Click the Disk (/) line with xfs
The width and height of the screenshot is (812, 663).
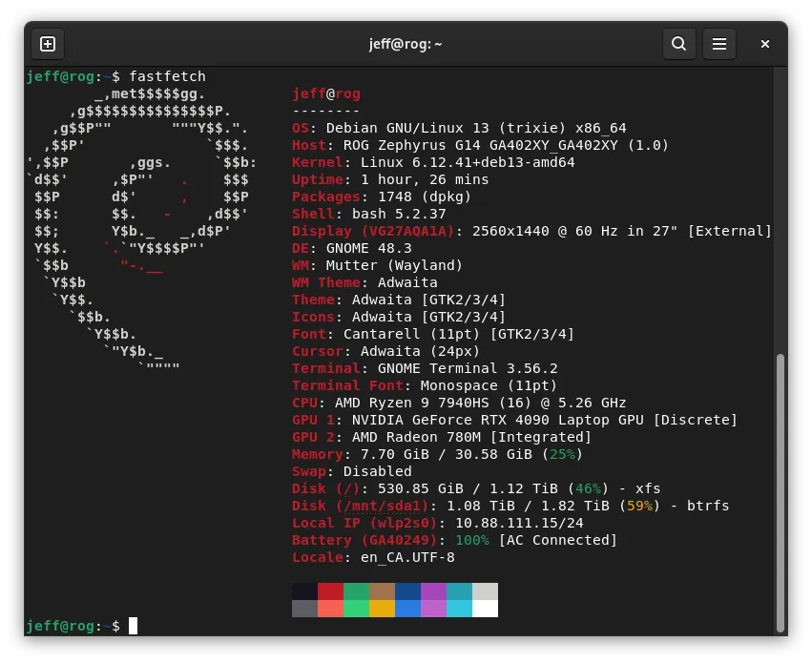pyautogui.click(x=476, y=488)
